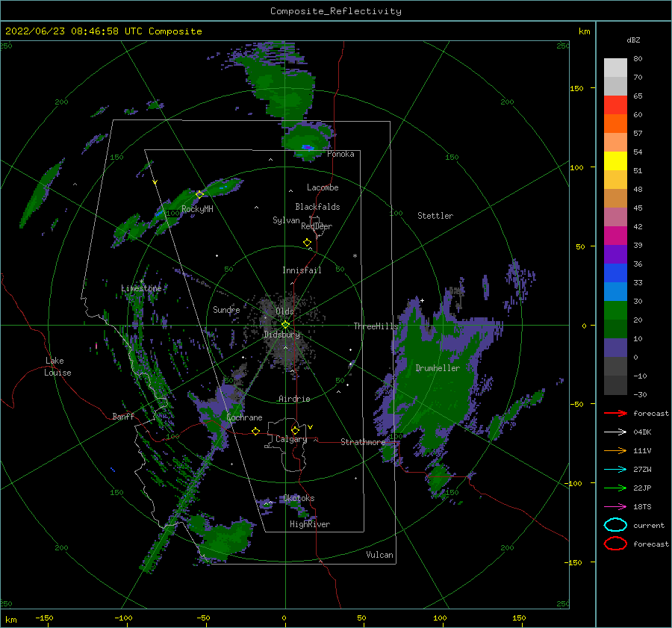Click the Strathmore label

tap(363, 442)
